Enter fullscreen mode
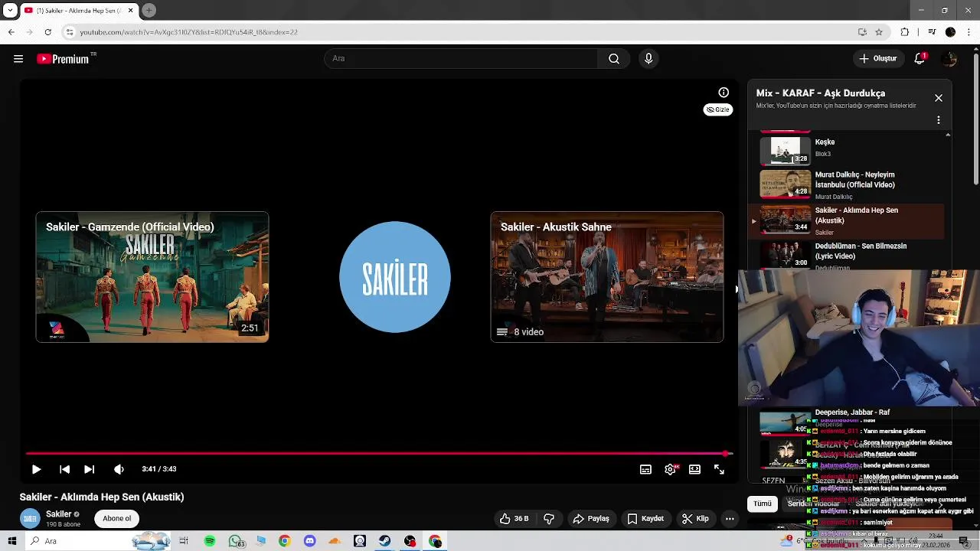 (719, 469)
